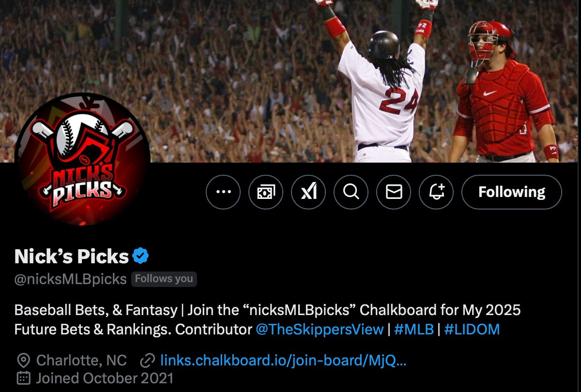
Task: Click the #LIDOM hashtag
Action: click(472, 330)
